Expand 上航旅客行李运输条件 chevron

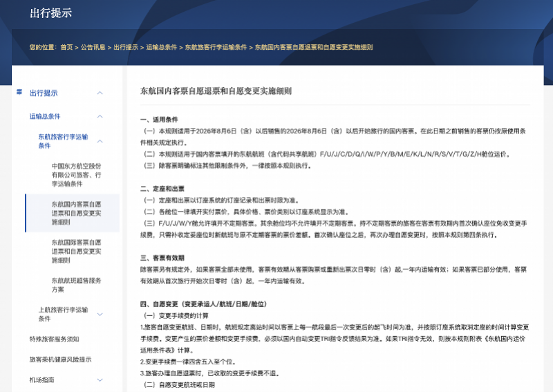(100, 315)
